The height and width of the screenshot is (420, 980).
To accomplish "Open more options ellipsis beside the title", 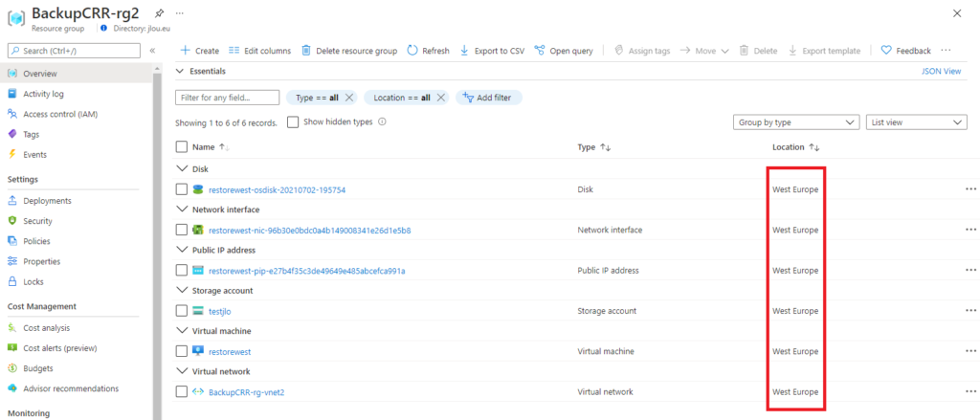I will (179, 13).
